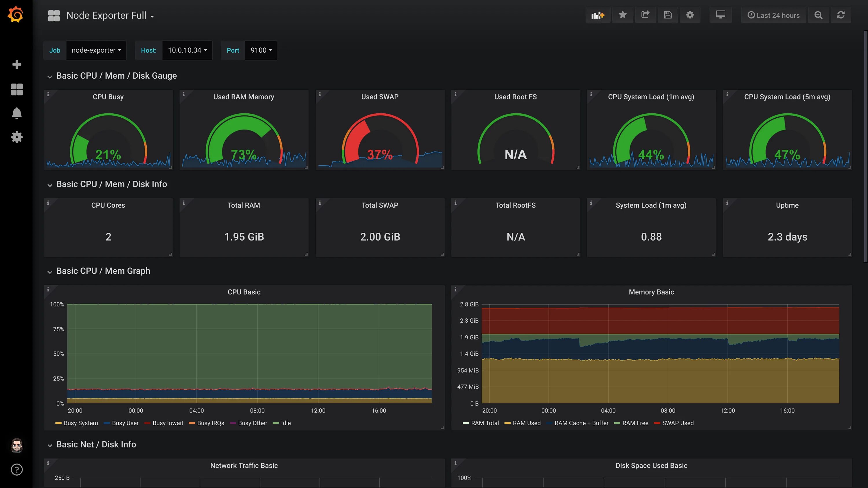Screen dimensions: 868x488
Task: Open Create plus menu in sidebar
Action: (x=16, y=64)
